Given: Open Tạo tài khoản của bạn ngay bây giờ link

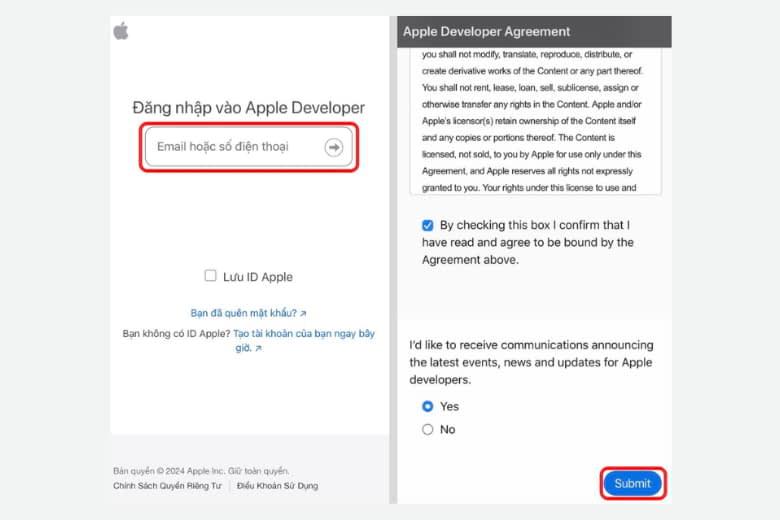Looking at the screenshot, I should (304, 340).
